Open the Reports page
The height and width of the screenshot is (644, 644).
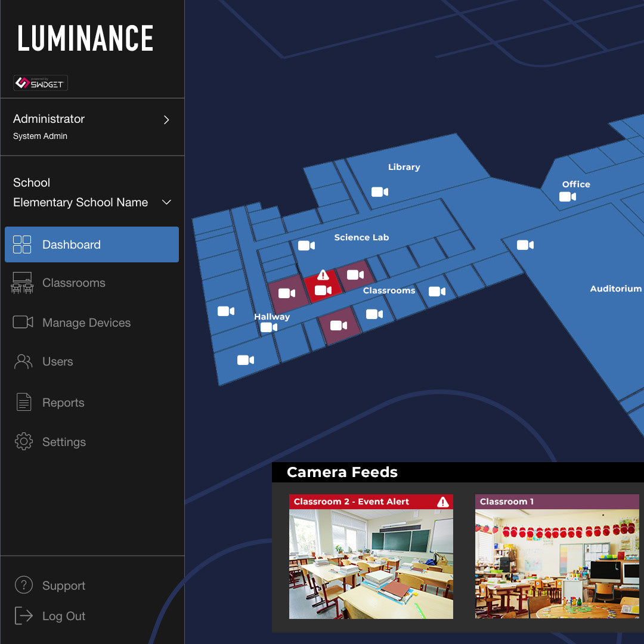[63, 403]
